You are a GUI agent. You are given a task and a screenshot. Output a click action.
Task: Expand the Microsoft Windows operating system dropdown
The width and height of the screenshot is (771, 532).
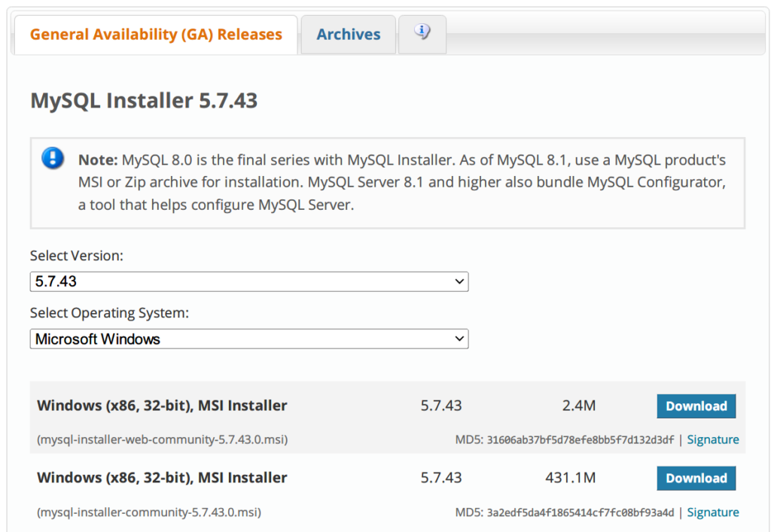[249, 339]
